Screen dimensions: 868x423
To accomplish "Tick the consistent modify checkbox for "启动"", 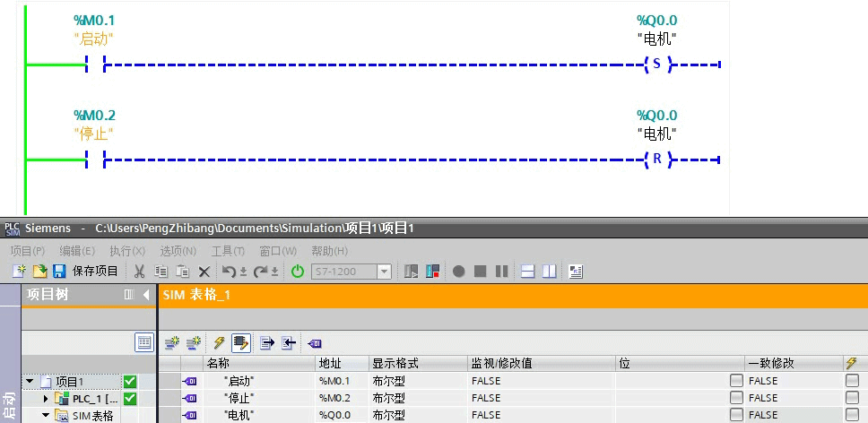I will point(853,381).
